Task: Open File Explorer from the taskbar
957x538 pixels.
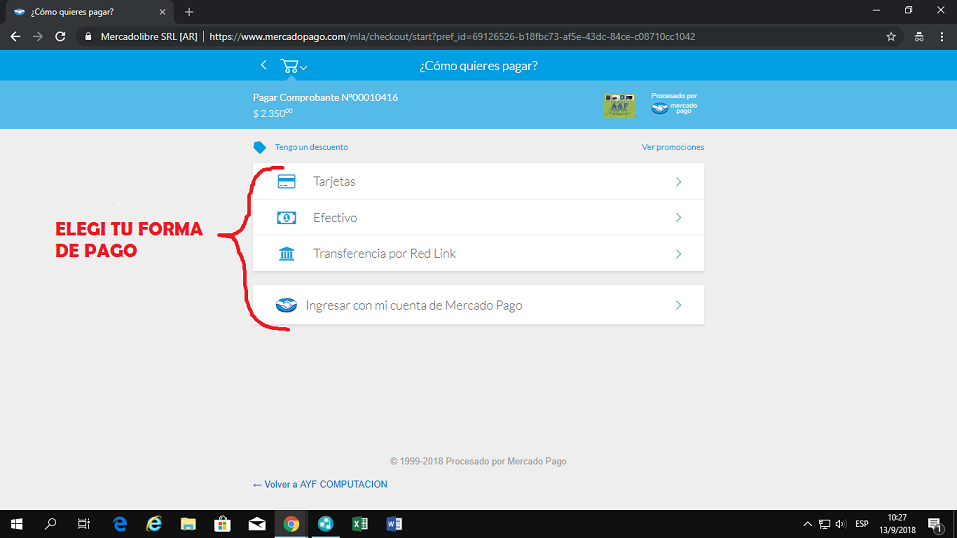Action: [188, 524]
